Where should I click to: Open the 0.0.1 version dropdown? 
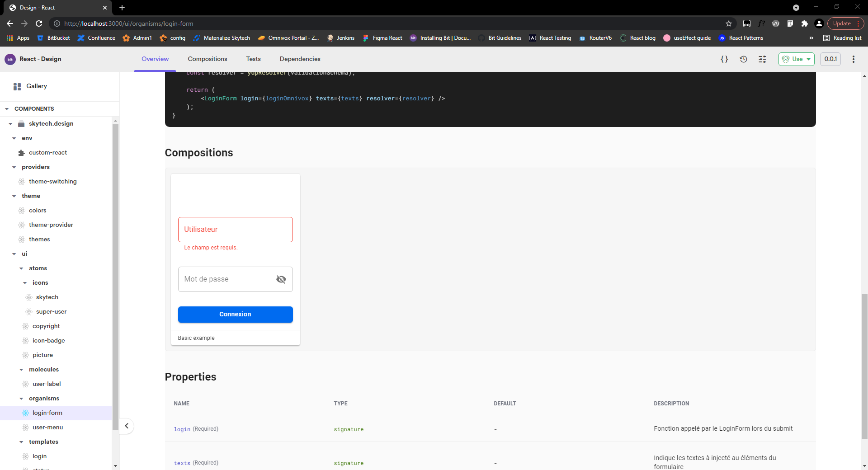point(830,59)
